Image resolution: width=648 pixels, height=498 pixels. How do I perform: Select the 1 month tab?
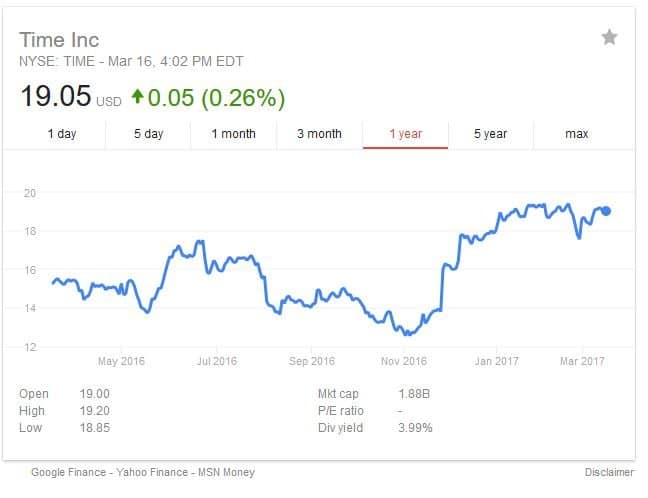coord(233,134)
